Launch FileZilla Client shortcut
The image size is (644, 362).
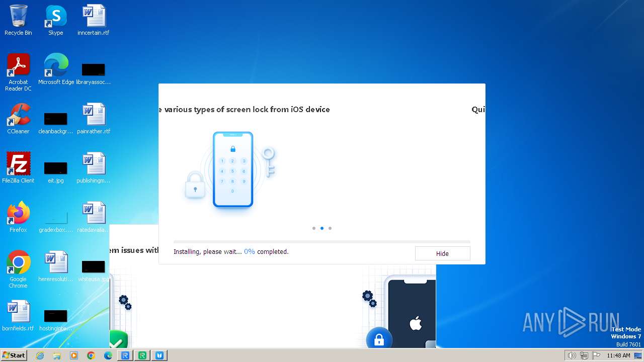click(x=18, y=168)
